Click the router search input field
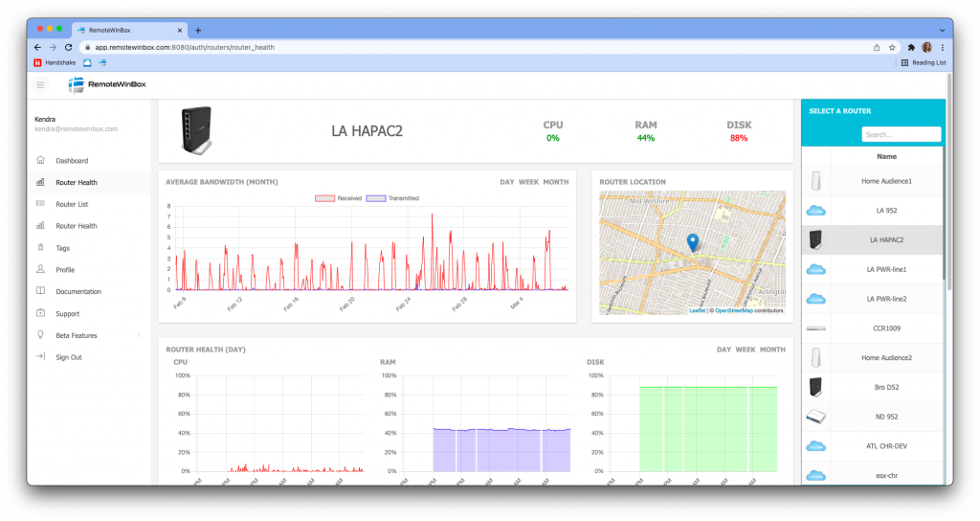Image resolution: width=980 pixels, height=521 pixels. tap(901, 134)
